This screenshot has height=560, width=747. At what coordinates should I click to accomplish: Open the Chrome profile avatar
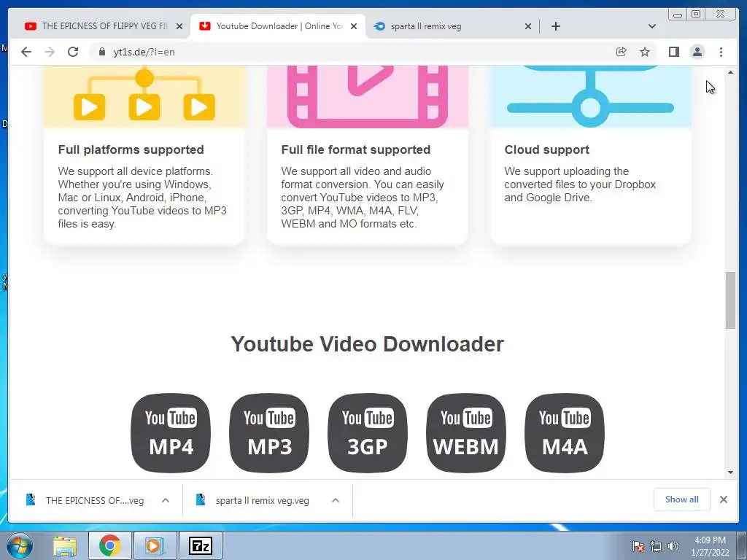pos(697,52)
